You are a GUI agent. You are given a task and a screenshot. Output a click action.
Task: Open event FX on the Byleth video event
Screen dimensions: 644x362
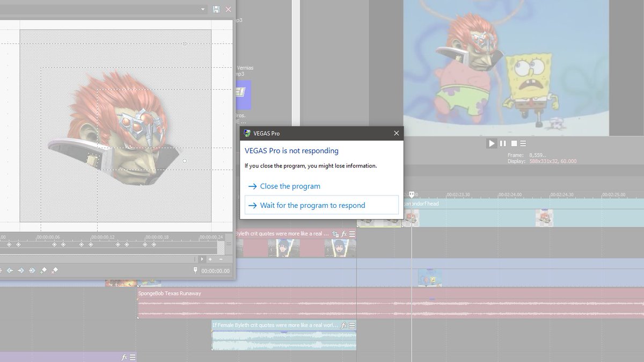tap(344, 234)
